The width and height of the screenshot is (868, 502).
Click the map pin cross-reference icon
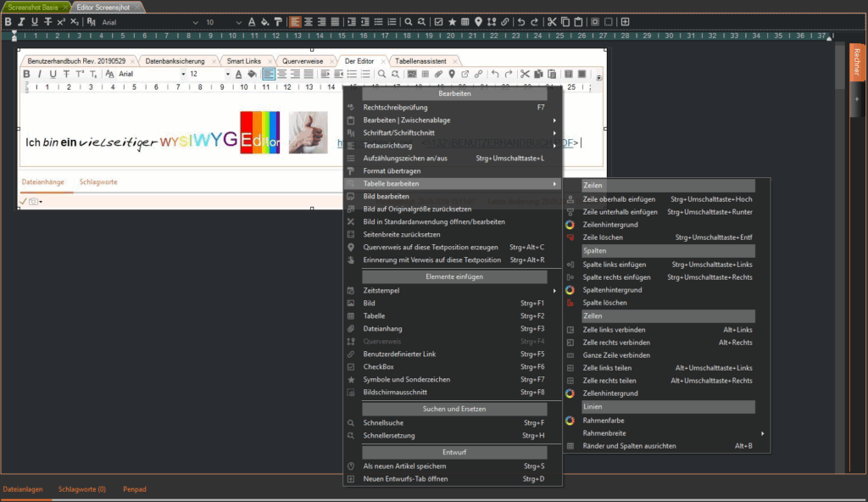(x=478, y=21)
